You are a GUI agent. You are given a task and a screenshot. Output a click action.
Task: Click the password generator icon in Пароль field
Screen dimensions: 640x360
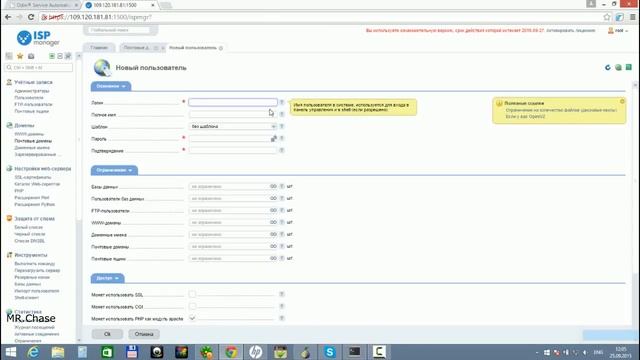[x=273, y=139]
